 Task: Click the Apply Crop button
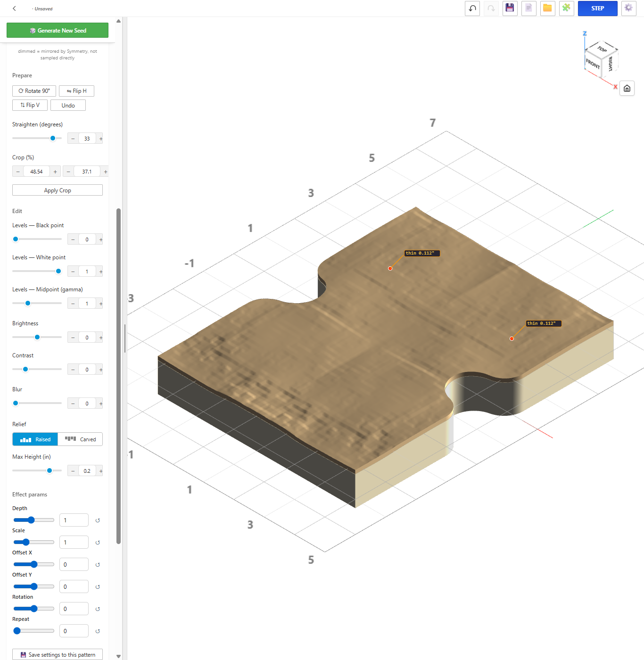pyautogui.click(x=58, y=190)
